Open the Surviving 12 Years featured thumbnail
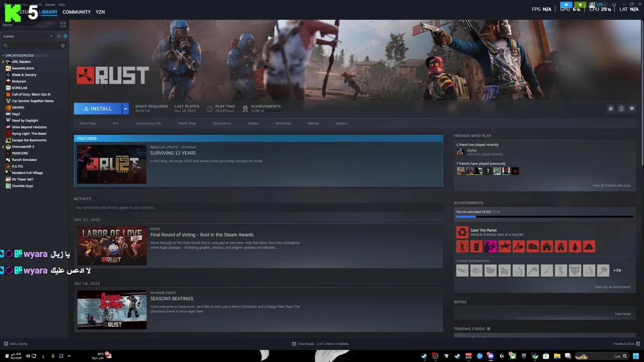Screen dimensions: 644x362 tap(112, 164)
